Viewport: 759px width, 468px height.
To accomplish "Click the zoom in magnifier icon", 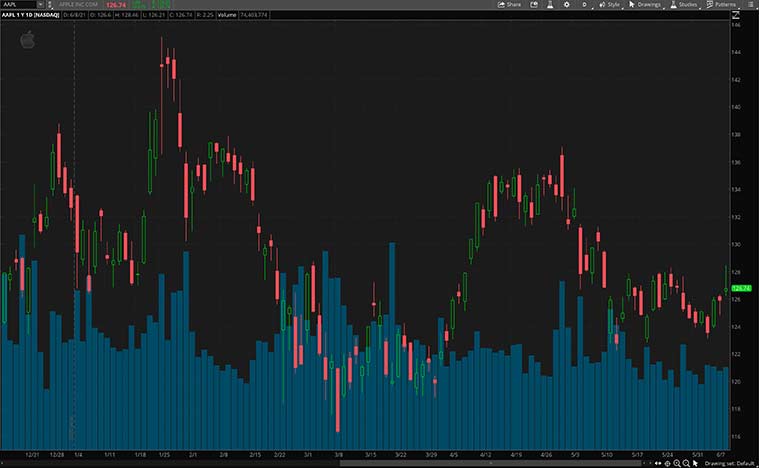I will [677, 464].
